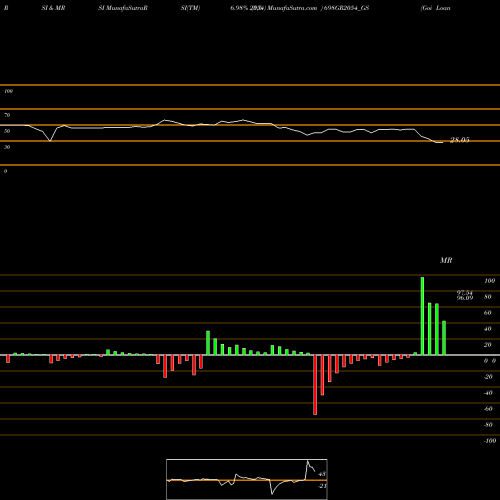
Task: Click the '-80' tick on MR axis
Action: [488, 425]
